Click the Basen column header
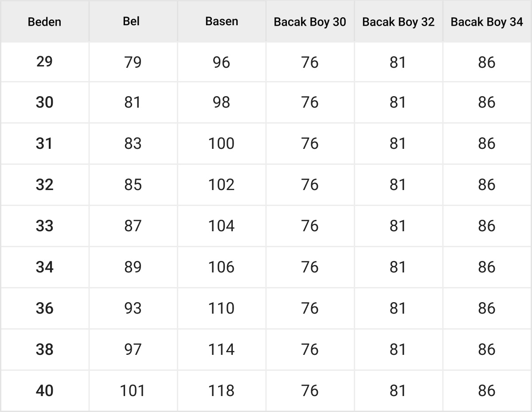 221,21
